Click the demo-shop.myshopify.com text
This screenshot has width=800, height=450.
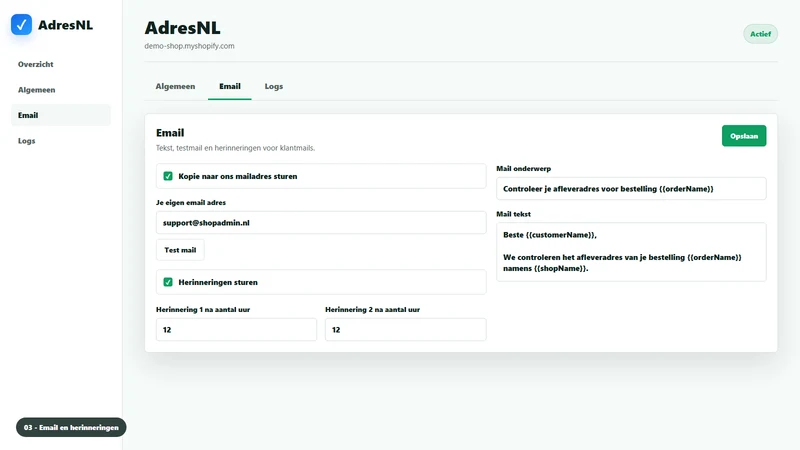click(x=189, y=46)
